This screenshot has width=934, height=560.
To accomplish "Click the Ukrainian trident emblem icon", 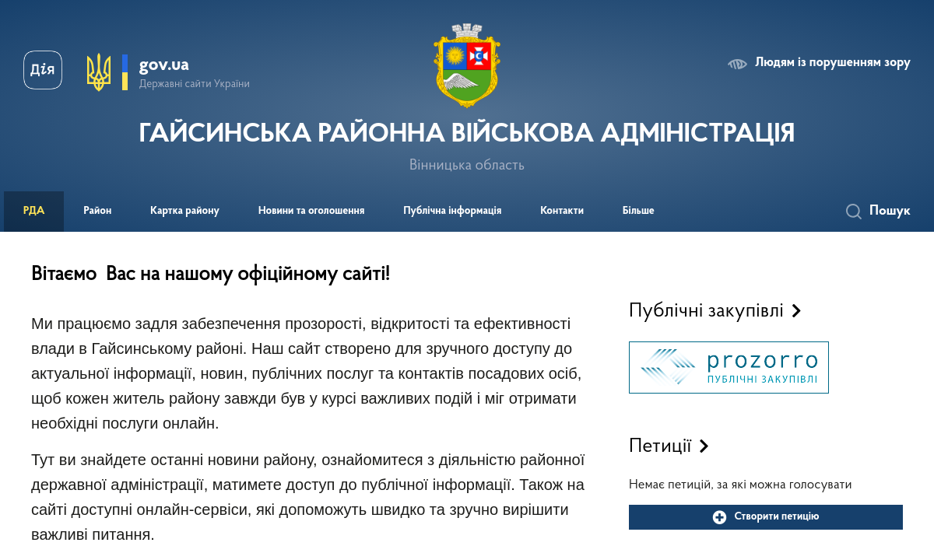I will coord(99,72).
